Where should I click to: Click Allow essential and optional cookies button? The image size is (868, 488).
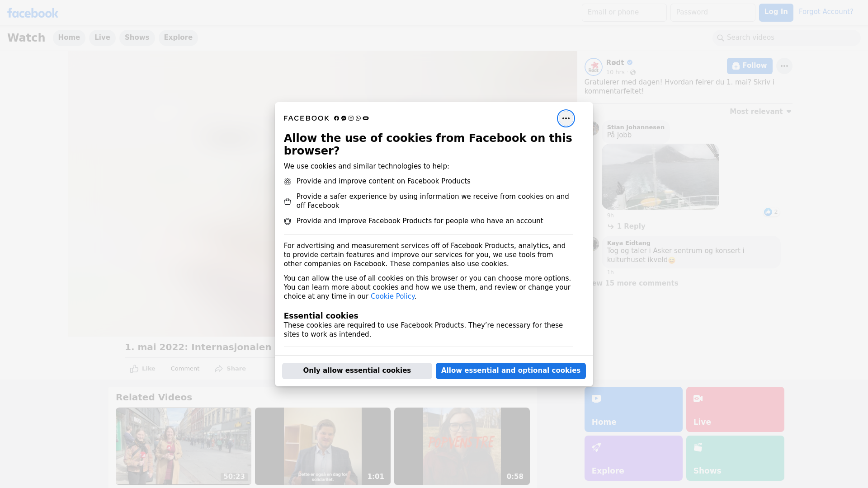tap(510, 371)
